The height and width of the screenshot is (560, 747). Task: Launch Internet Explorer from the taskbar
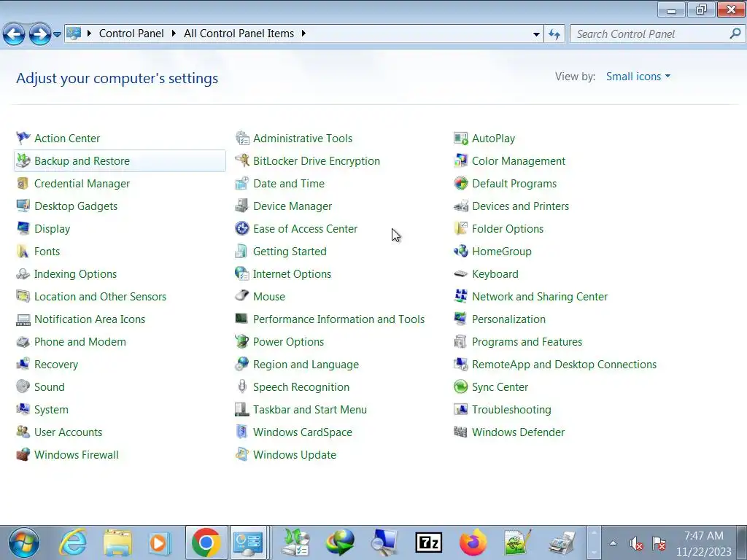pyautogui.click(x=72, y=542)
